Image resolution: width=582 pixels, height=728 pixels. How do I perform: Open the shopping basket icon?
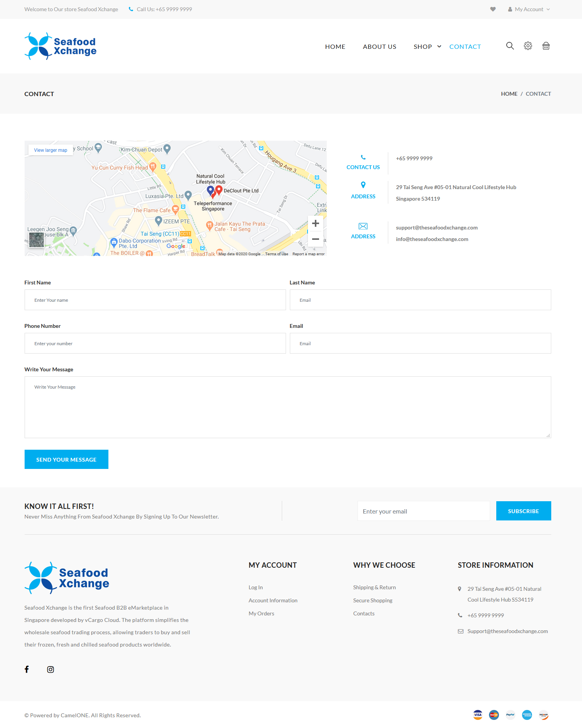[x=546, y=46]
